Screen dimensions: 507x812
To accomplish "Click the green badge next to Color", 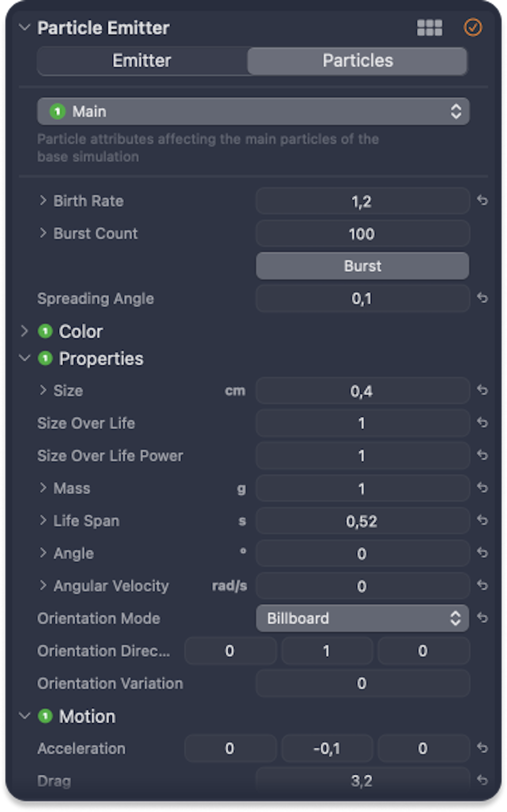I will coord(45,331).
